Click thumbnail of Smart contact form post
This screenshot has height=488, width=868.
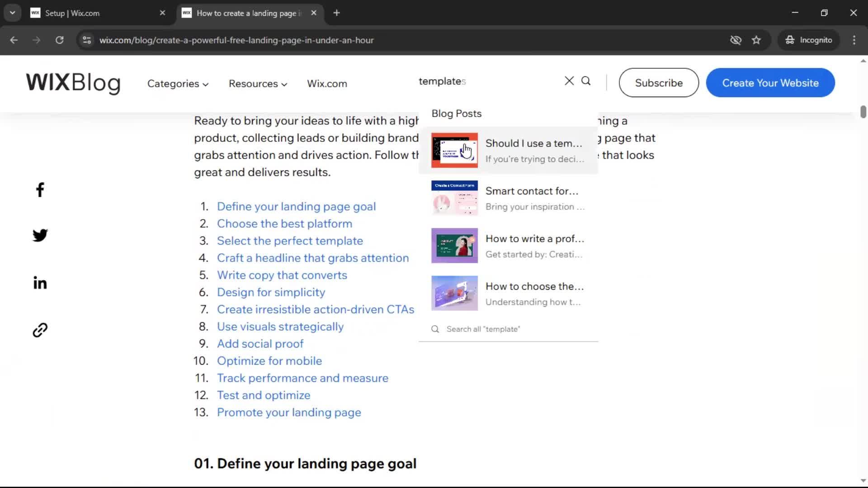(454, 198)
